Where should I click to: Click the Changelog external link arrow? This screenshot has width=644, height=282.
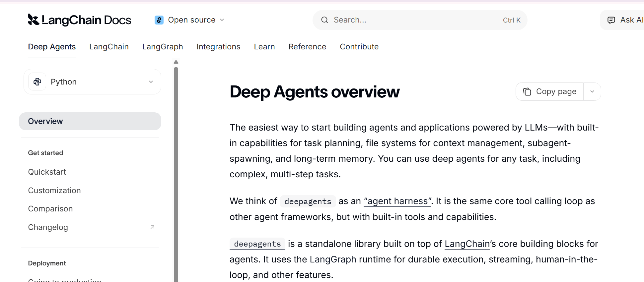[152, 227]
